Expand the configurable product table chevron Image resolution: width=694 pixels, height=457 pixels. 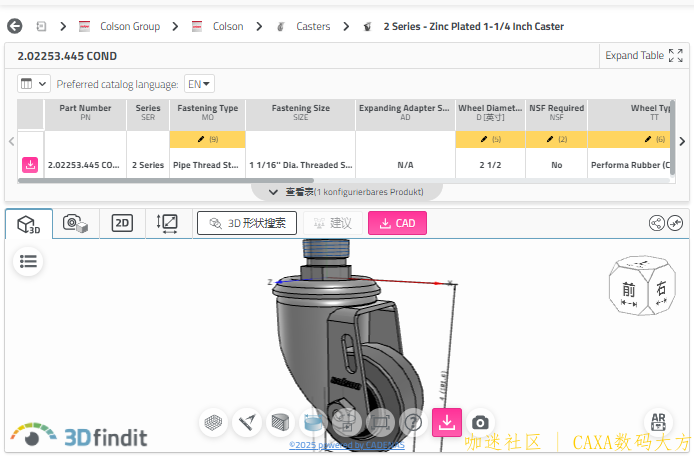(273, 191)
